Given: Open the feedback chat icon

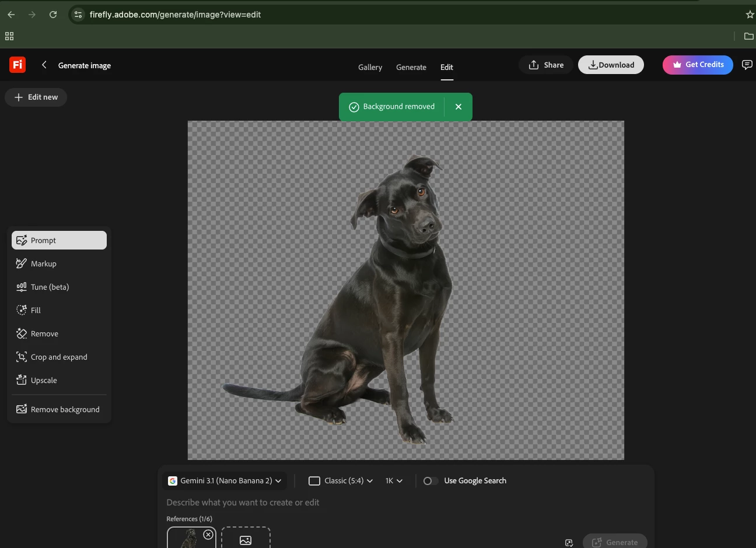Looking at the screenshot, I should [x=747, y=65].
